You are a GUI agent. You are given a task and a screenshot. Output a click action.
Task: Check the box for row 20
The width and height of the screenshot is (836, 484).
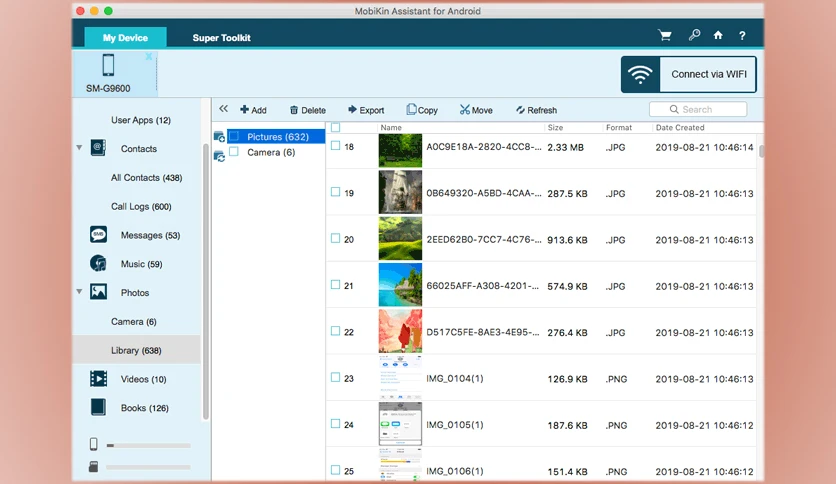click(x=335, y=238)
